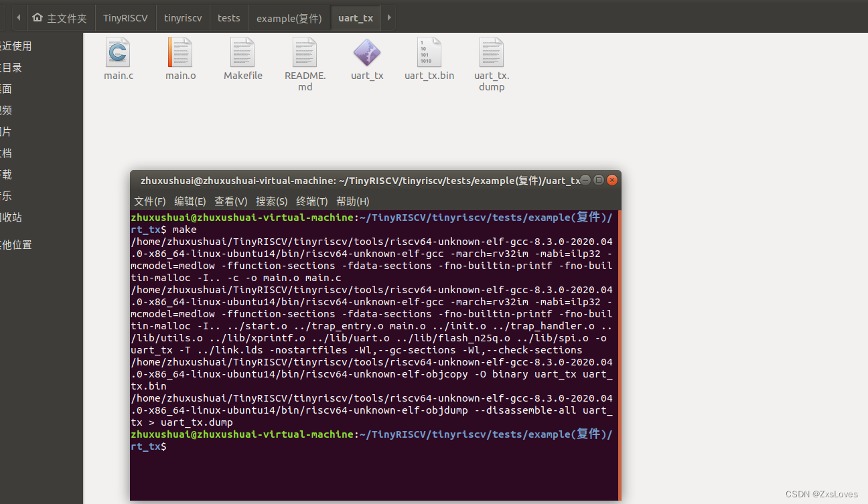The width and height of the screenshot is (868, 504).
Task: Click the 'make' command text in terminal
Action: point(185,230)
